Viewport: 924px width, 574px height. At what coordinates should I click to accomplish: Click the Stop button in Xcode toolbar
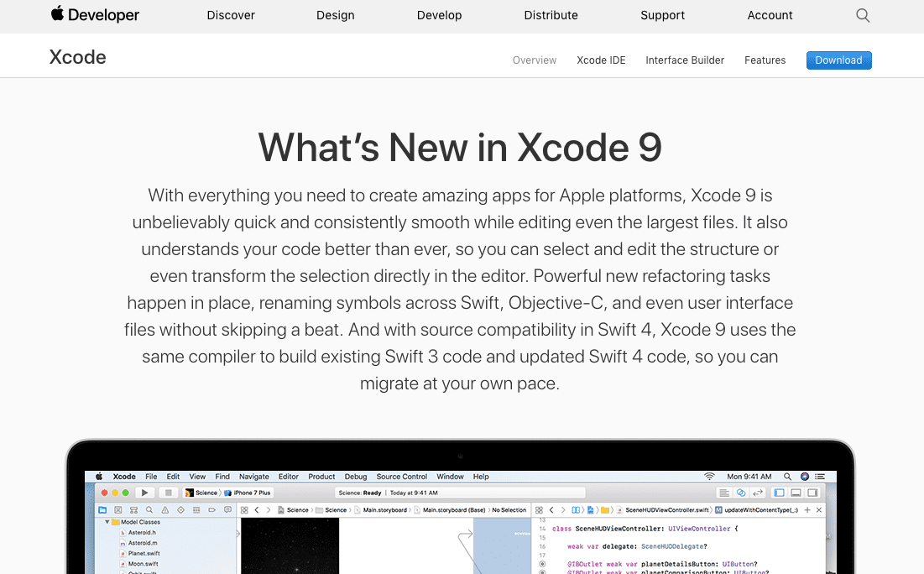click(x=169, y=493)
